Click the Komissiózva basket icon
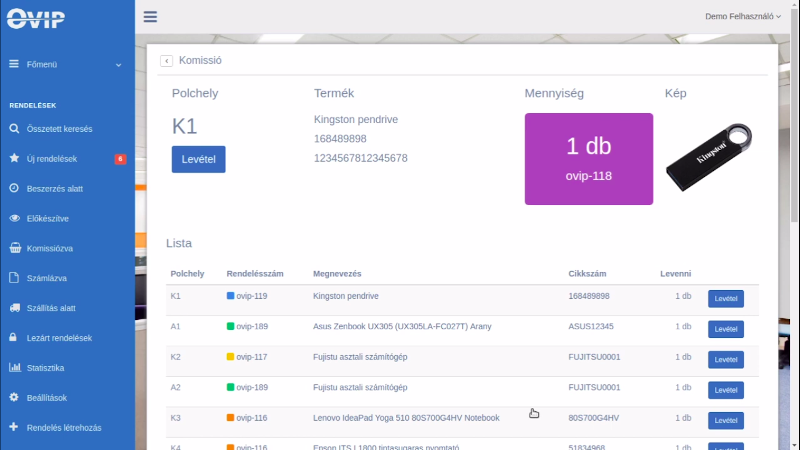 click(x=15, y=248)
